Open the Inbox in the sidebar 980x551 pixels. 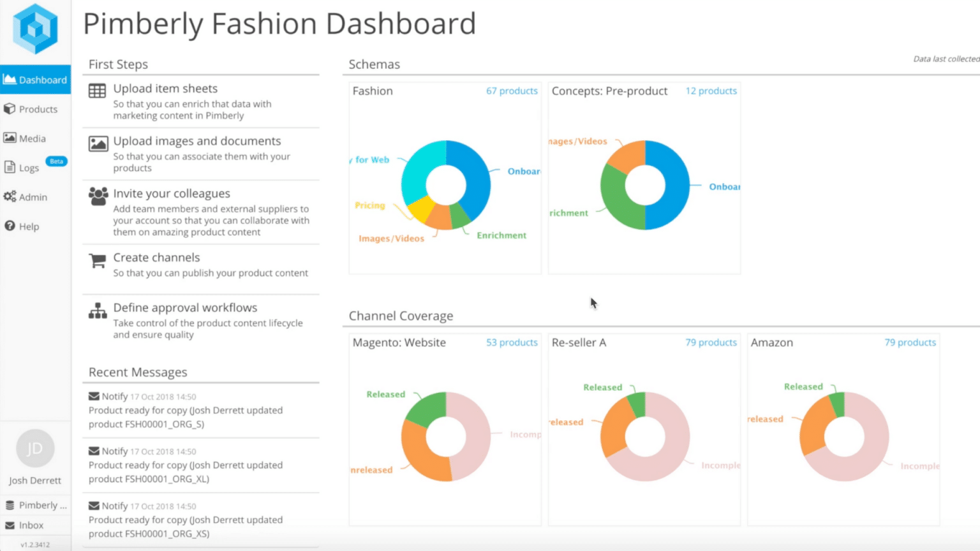(x=35, y=525)
